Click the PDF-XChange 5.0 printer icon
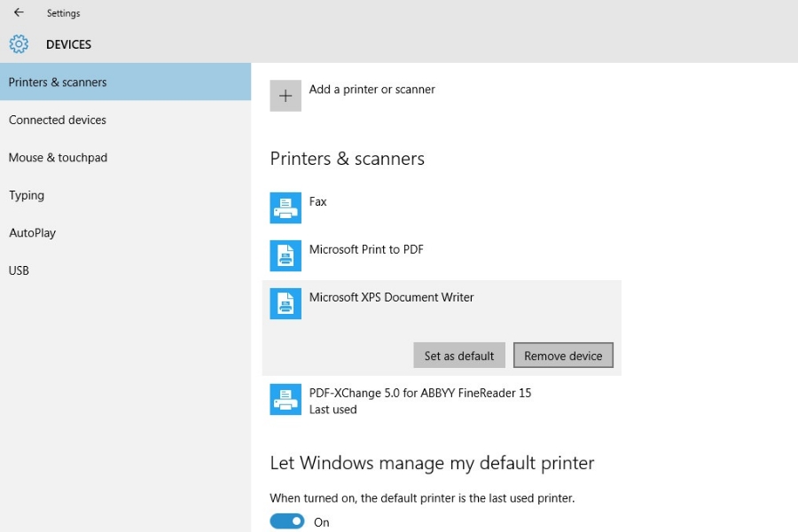 tap(286, 400)
